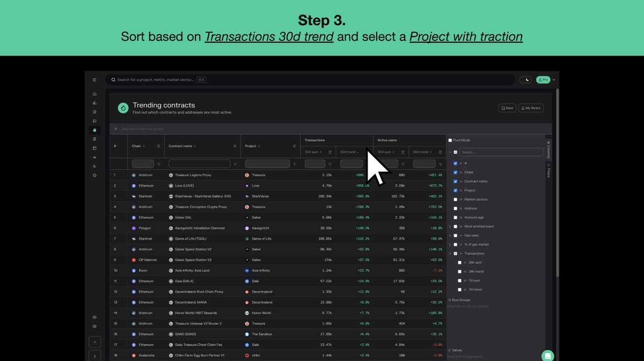Sort by Active users 30d sum header

(385, 152)
